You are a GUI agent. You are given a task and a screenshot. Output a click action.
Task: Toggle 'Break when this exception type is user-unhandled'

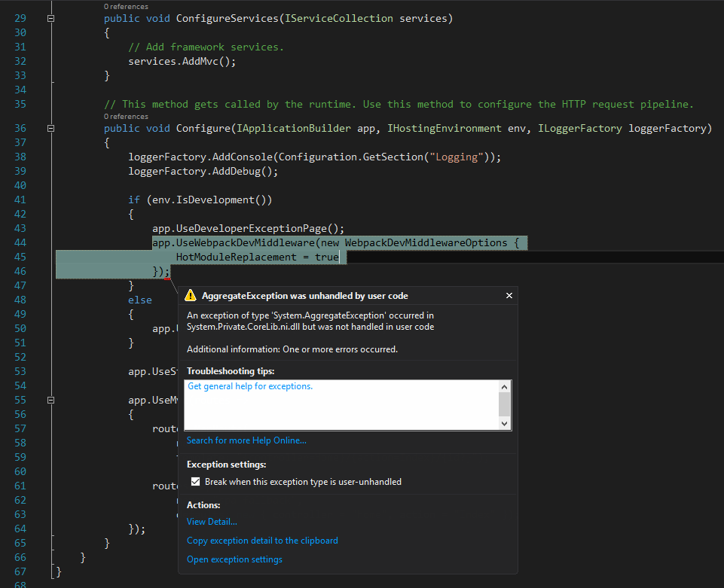195,482
